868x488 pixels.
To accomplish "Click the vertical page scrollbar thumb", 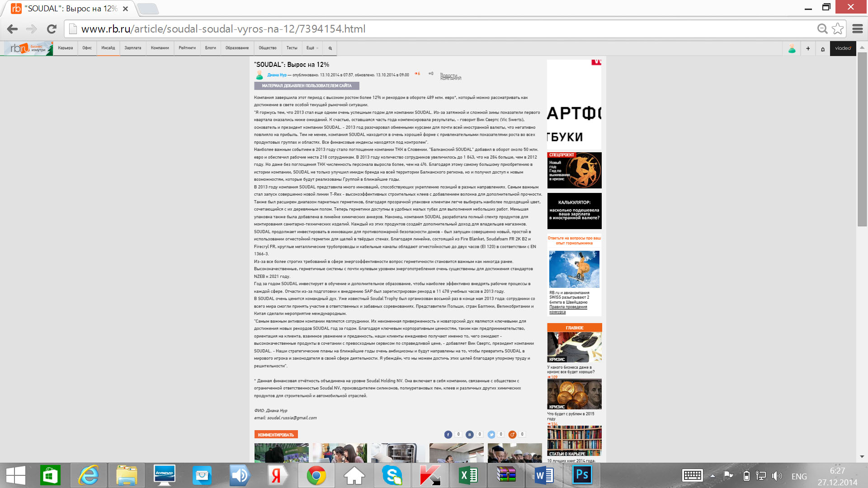I will (x=862, y=140).
